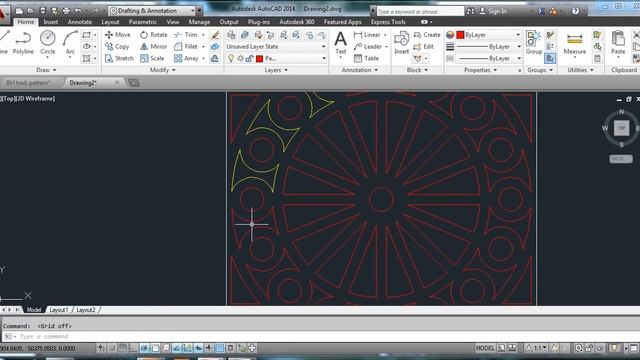This screenshot has height=360, width=640.
Task: Open the Annotate ribbon tab
Action: point(80,22)
